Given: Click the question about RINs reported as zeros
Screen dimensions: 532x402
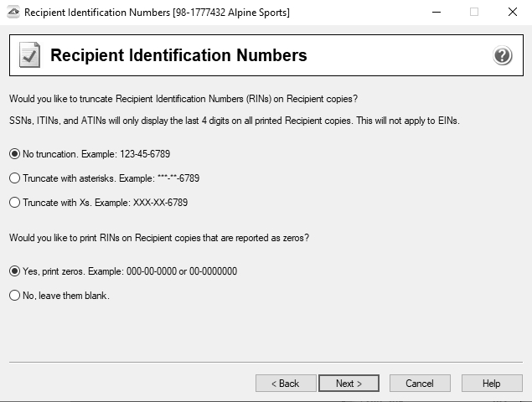Looking at the screenshot, I should 159,238.
